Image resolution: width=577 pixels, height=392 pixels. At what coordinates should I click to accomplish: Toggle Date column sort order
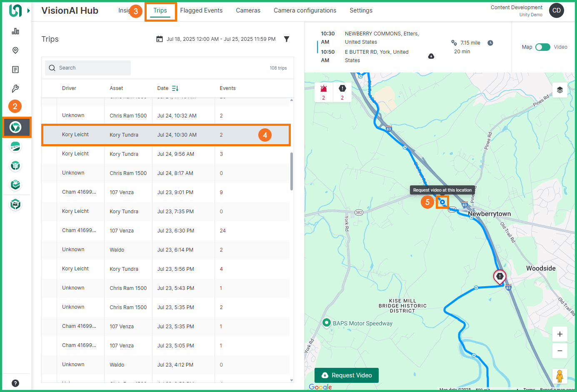[x=175, y=88]
